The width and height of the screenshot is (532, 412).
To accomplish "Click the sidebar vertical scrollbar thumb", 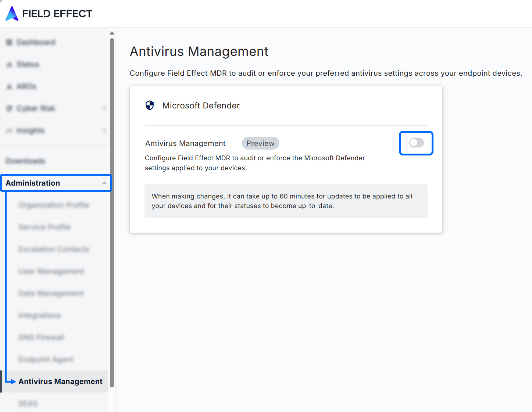I will point(112,212).
